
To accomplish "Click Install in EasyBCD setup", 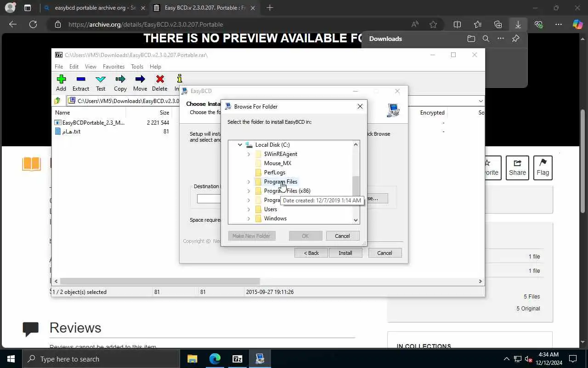I will click(345, 253).
